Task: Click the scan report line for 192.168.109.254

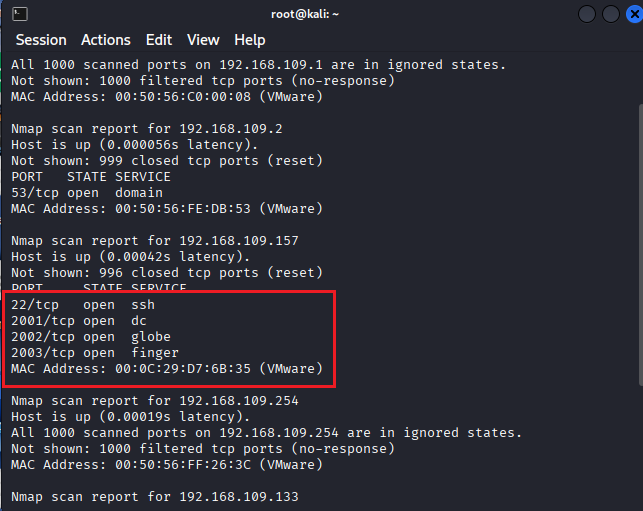Action: point(155,401)
